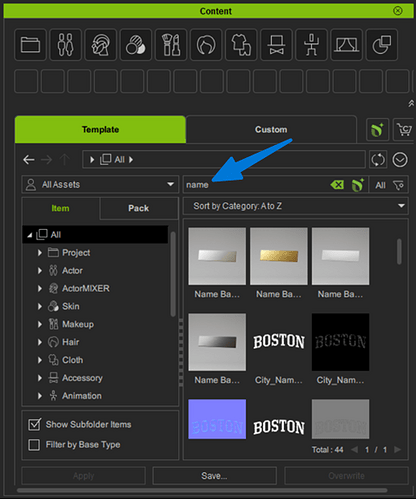Click the All breadcrumb in path bar
Viewport: 416px width, 500px height.
[x=119, y=160]
